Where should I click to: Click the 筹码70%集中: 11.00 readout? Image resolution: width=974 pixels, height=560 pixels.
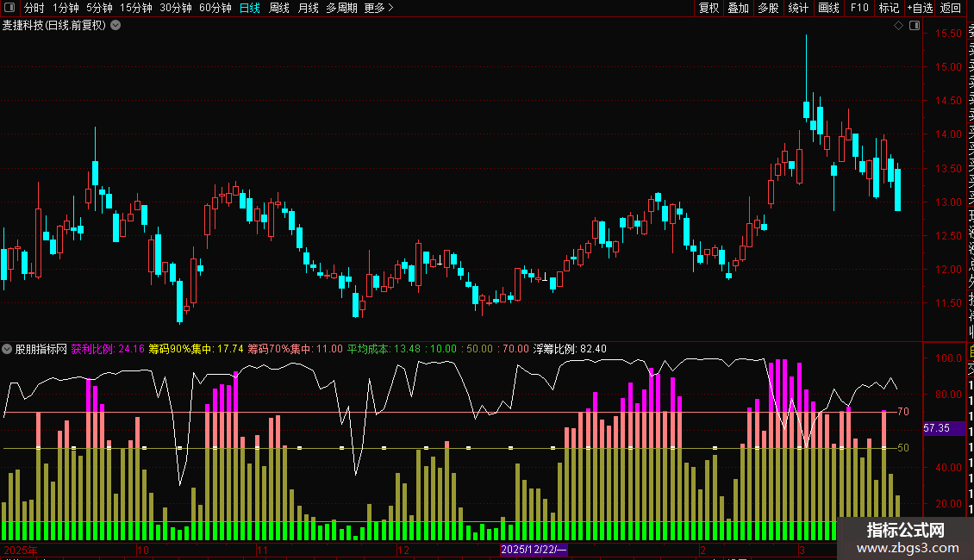[295, 349]
